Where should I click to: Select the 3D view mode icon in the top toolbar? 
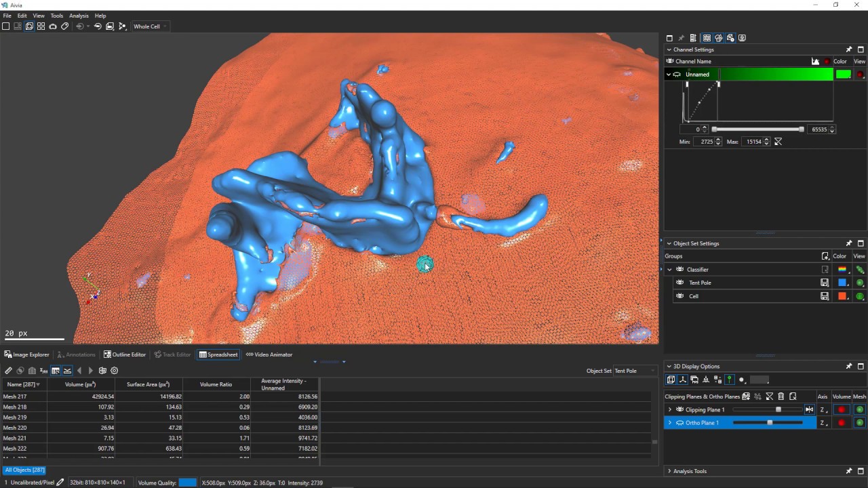(x=29, y=26)
